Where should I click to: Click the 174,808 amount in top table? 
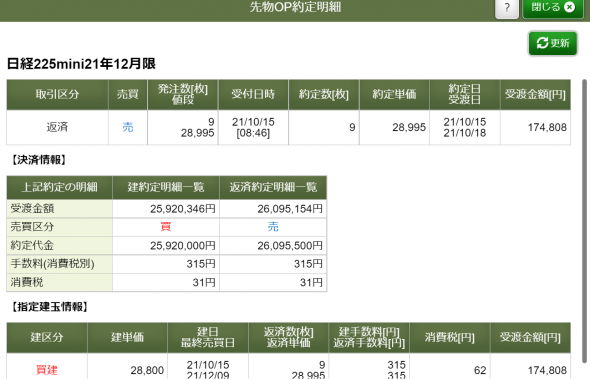(547, 128)
